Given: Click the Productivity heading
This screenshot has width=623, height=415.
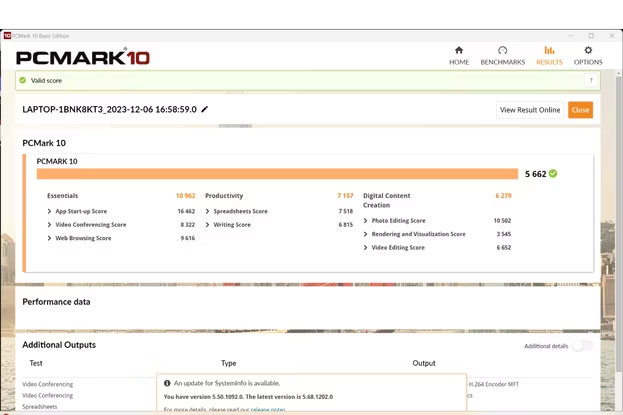Looking at the screenshot, I should pos(224,196).
